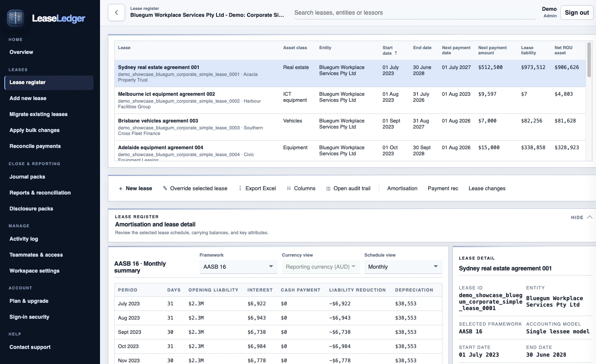Select the Brisbane vehicles agreement 003 row
596x364 pixels.
(x=350, y=127)
